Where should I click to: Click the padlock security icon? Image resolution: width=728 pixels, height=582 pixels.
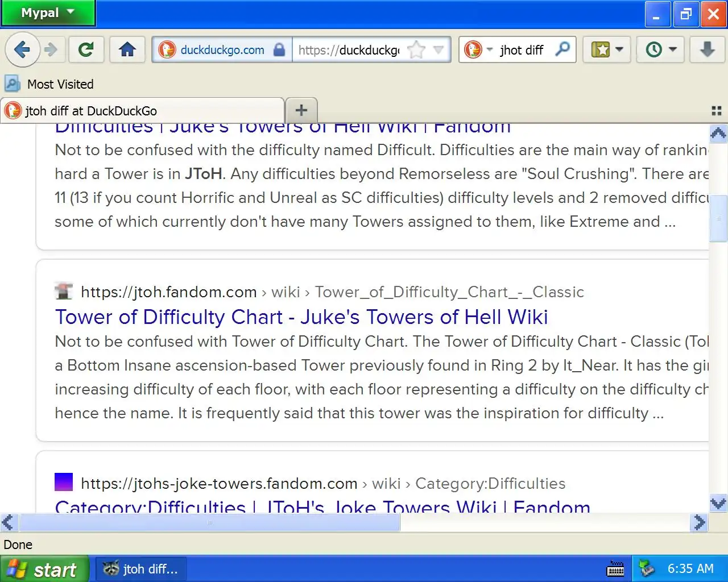click(279, 50)
